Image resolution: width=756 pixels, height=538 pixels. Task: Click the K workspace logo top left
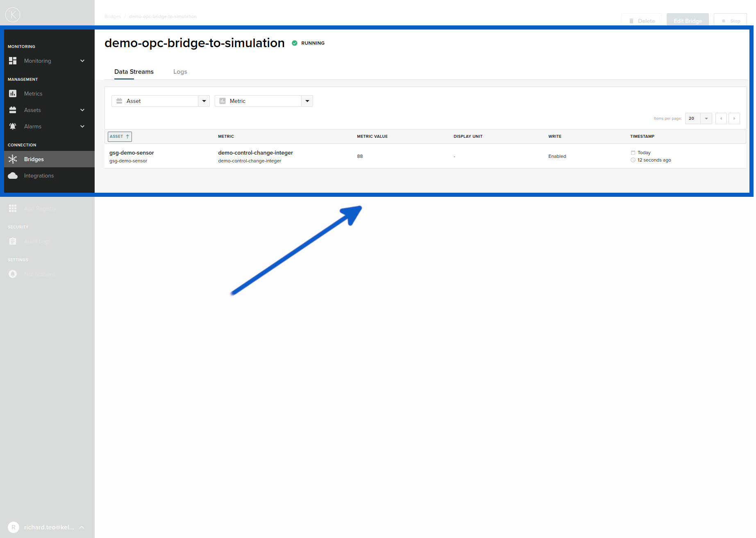coord(13,14)
